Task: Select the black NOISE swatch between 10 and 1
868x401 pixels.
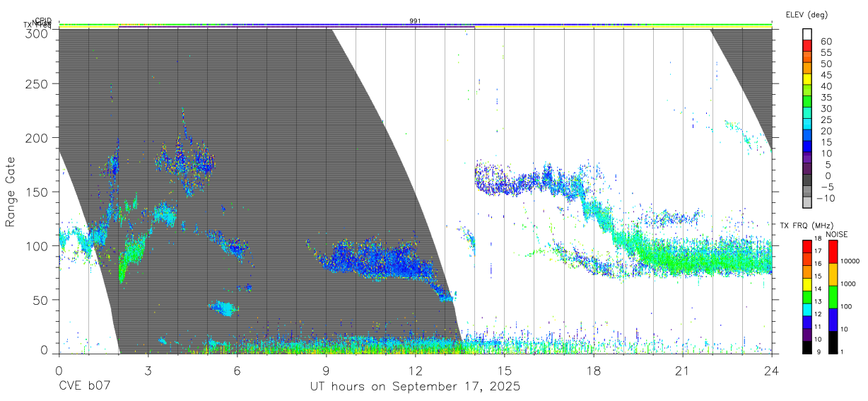Action: [832, 342]
